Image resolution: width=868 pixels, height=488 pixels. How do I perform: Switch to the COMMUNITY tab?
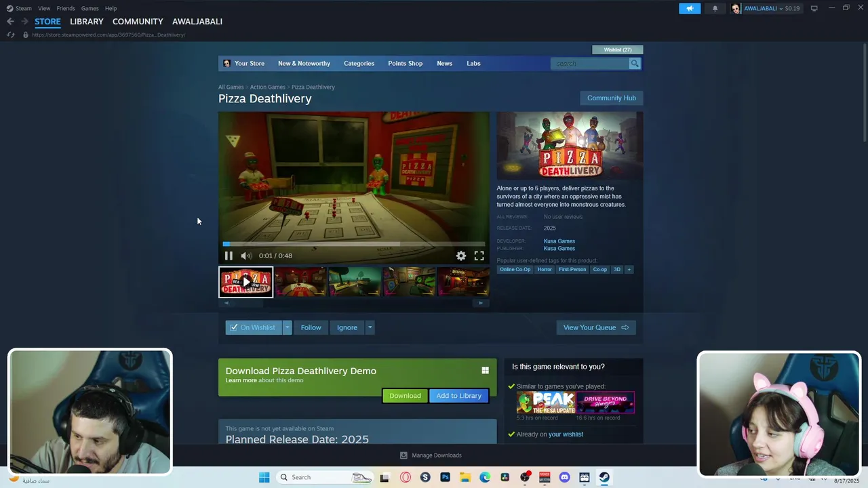pos(138,22)
